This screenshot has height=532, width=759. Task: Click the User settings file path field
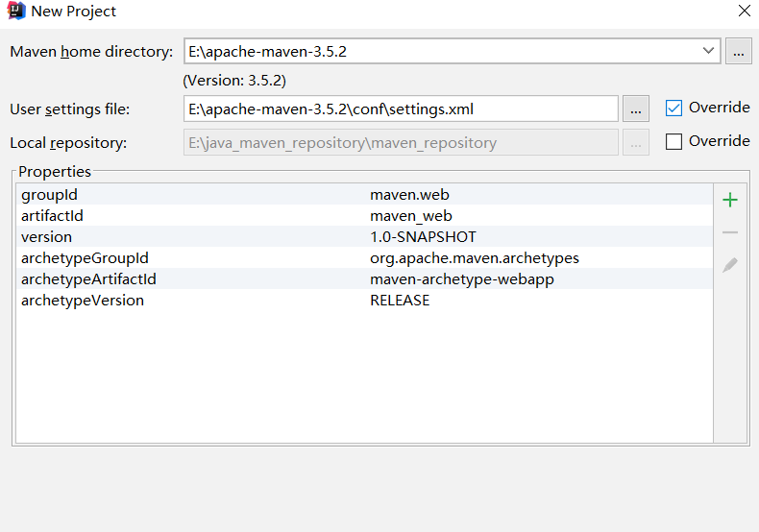point(401,109)
